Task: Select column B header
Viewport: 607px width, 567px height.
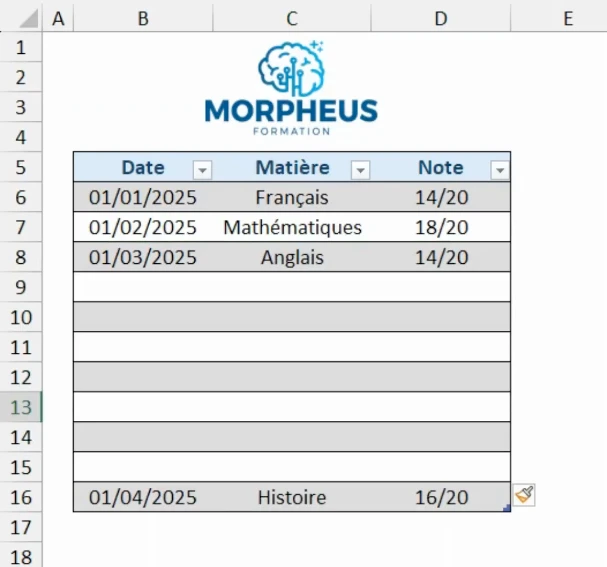Action: 143,18
